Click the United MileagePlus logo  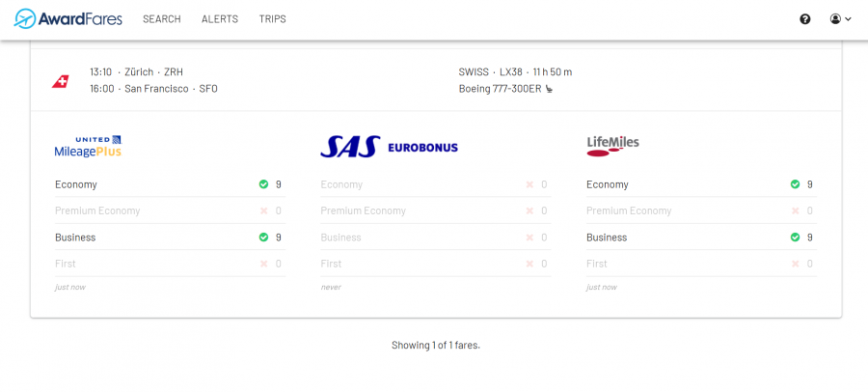[88, 146]
